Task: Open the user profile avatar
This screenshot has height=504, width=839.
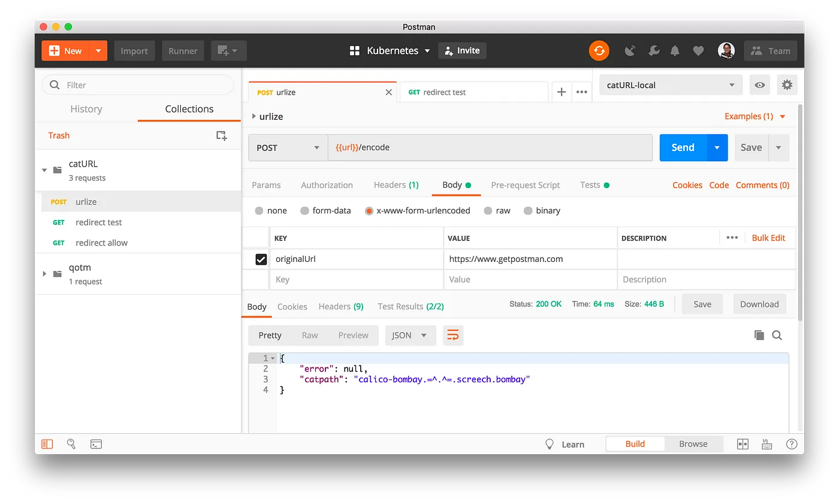Action: point(726,51)
